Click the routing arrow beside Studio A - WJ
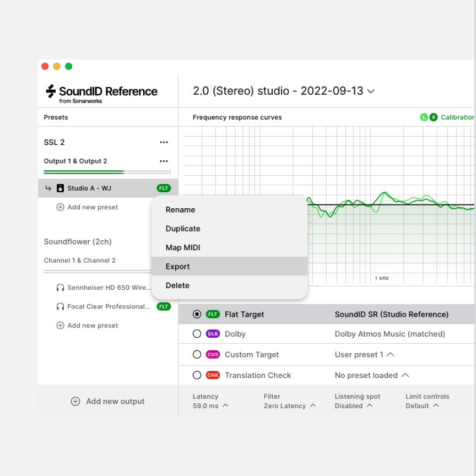Viewport: 476px width, 476px height. (x=48, y=188)
